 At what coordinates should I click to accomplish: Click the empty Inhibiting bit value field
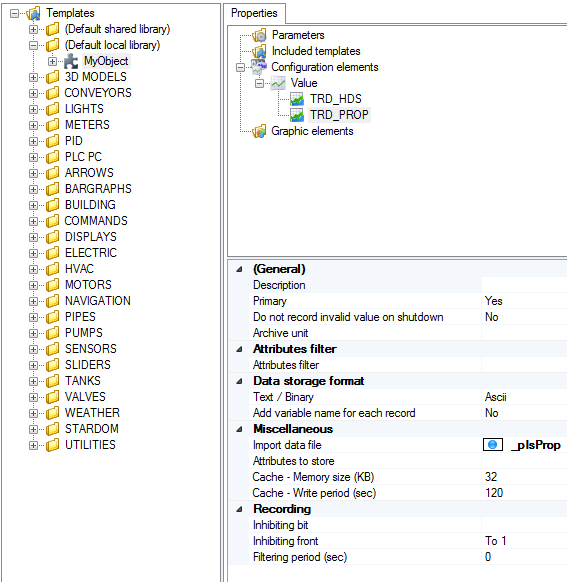pos(524,525)
